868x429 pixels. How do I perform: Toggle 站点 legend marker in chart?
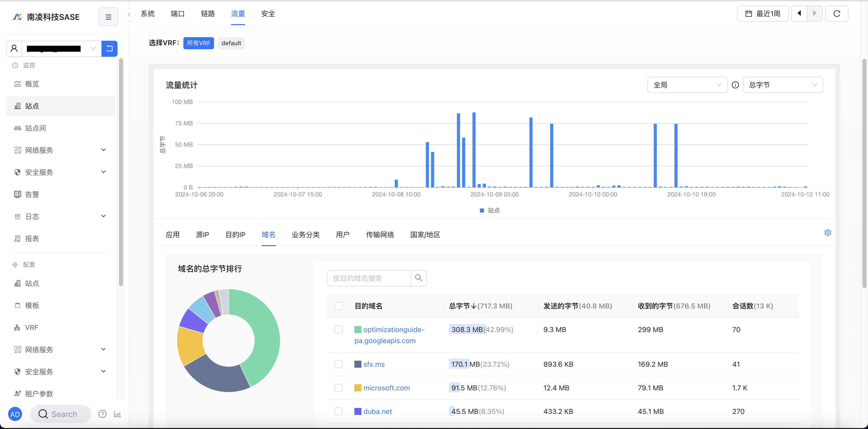click(x=482, y=210)
